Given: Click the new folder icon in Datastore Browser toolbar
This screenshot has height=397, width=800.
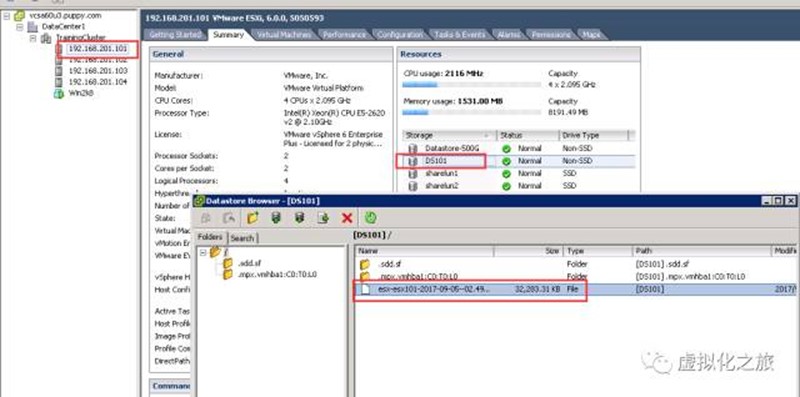Looking at the screenshot, I should pos(252,218).
